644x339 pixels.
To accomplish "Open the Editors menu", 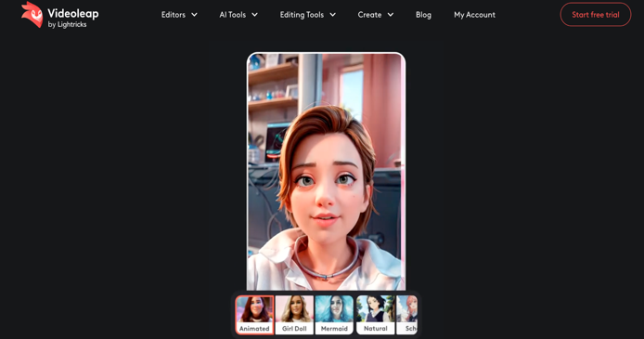I will [x=174, y=15].
